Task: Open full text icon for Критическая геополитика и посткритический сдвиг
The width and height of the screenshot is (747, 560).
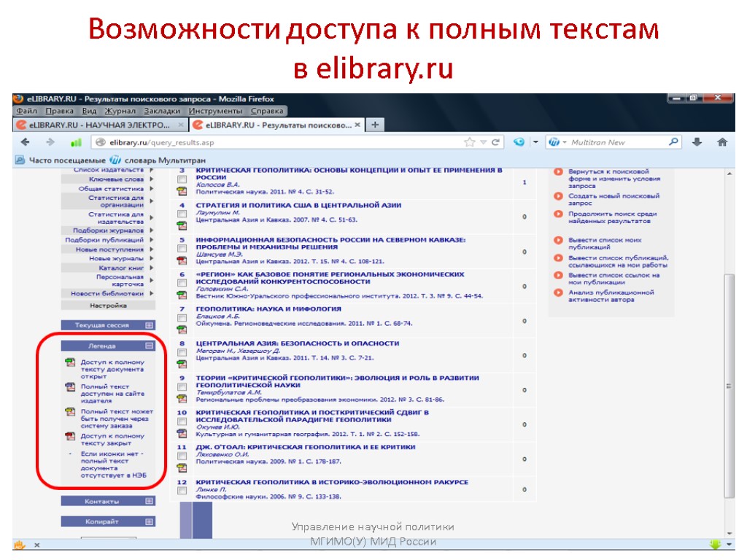Action: [182, 433]
